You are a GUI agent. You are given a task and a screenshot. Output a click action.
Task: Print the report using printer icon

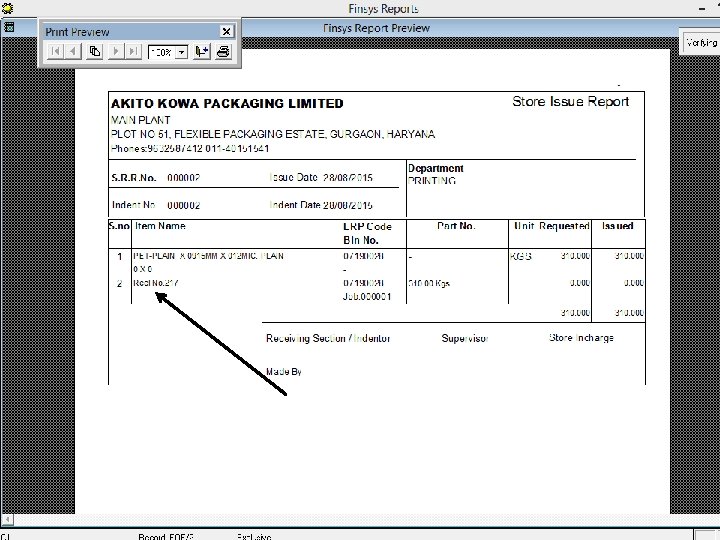tap(223, 51)
